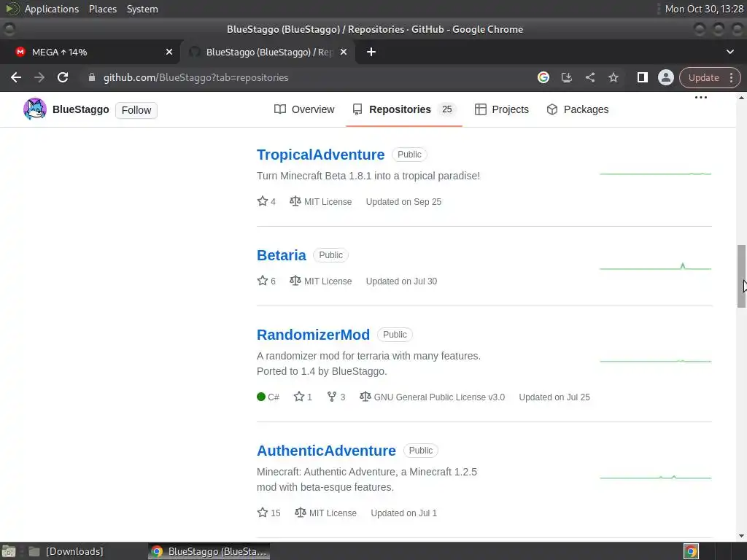Switch to the Downloads taskbar window
Viewport: 747px width, 560px height.
66,551
